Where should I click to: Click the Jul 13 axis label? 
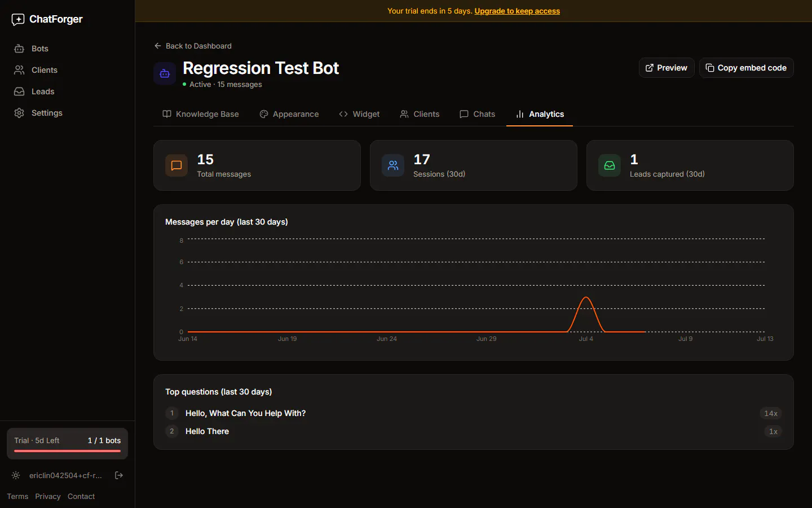click(765, 339)
